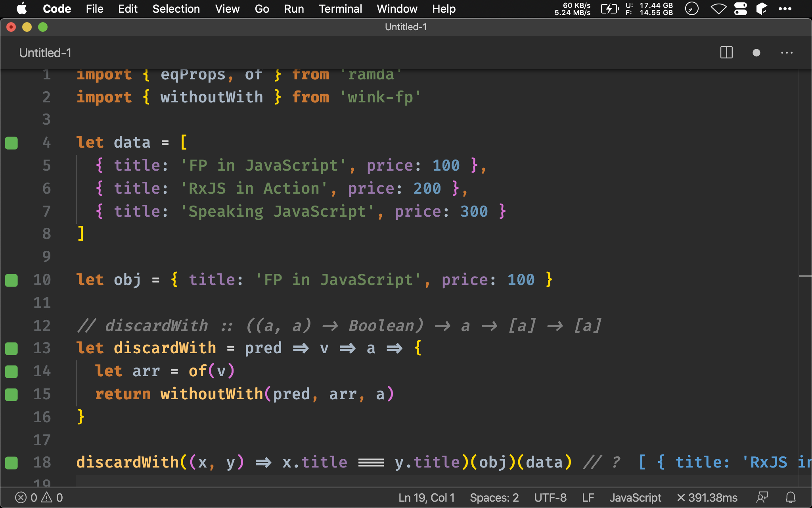Click 'Speaking JavaScript' string on line 7

(277, 211)
